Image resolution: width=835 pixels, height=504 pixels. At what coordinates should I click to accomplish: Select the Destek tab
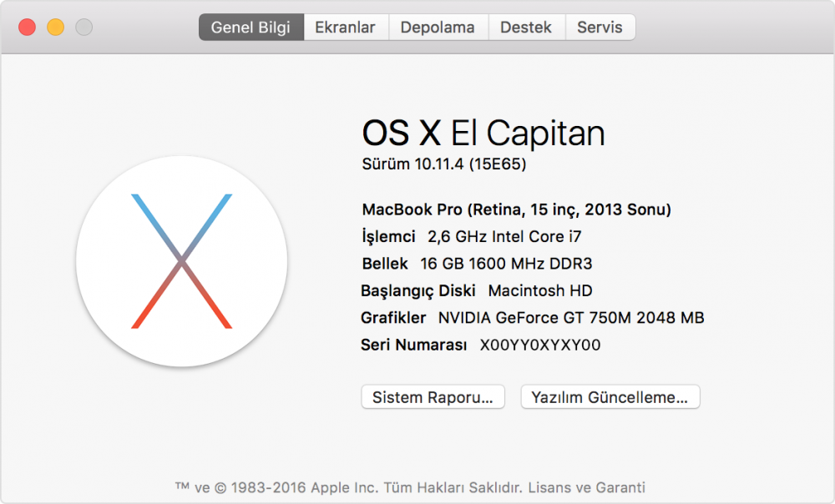point(526,27)
